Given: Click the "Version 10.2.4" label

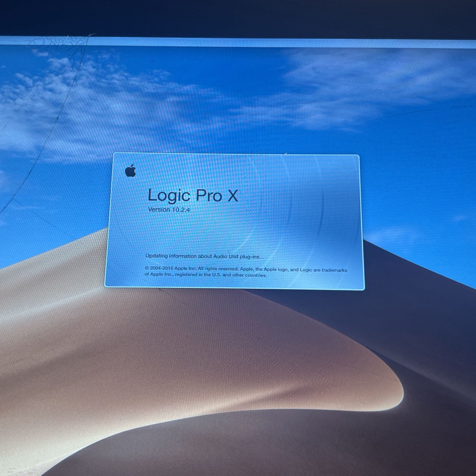Looking at the screenshot, I should (x=169, y=209).
